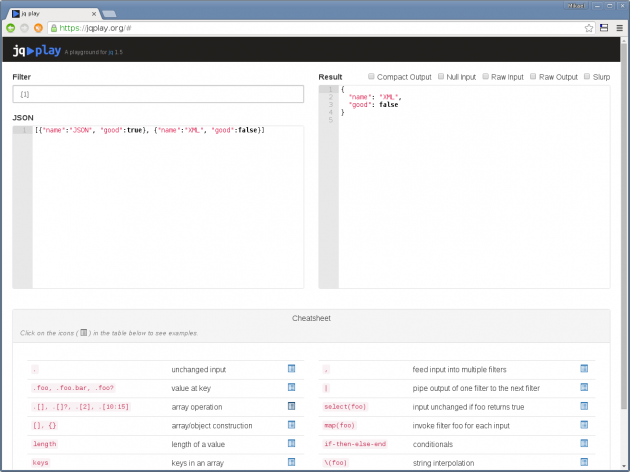Click the jq play logo
630x472 pixels.
click(x=37, y=51)
